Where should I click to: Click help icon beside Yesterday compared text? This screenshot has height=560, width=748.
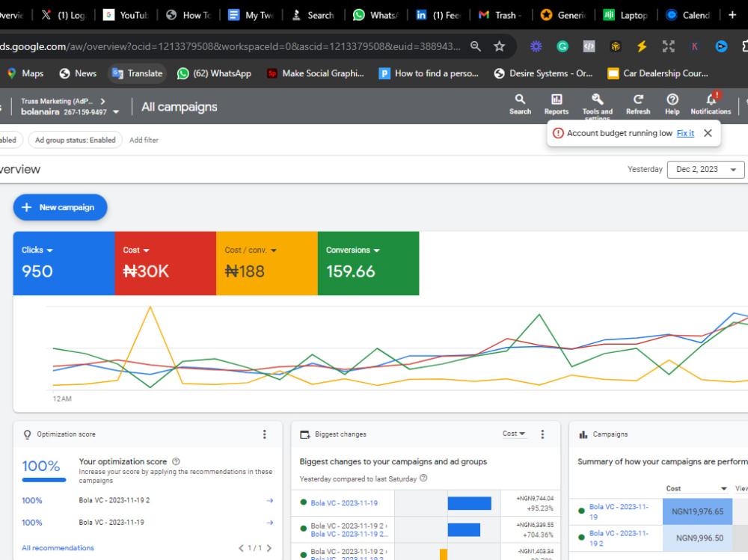tap(423, 478)
